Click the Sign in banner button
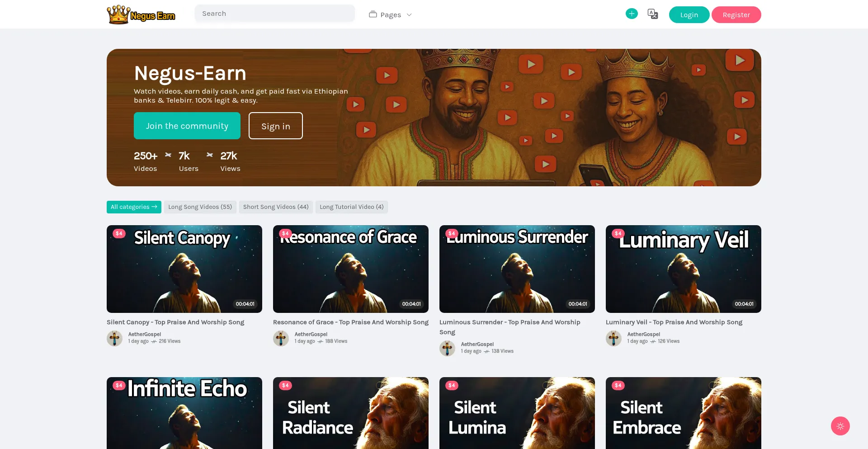The image size is (868, 449). click(276, 126)
